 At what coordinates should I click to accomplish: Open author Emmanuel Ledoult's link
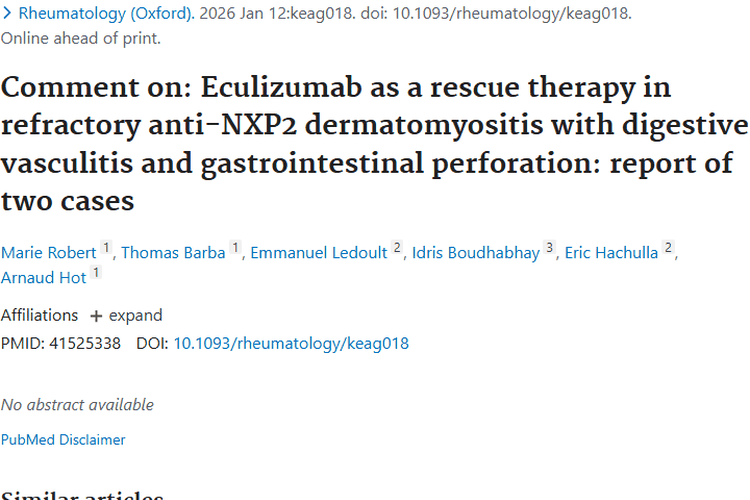[318, 252]
